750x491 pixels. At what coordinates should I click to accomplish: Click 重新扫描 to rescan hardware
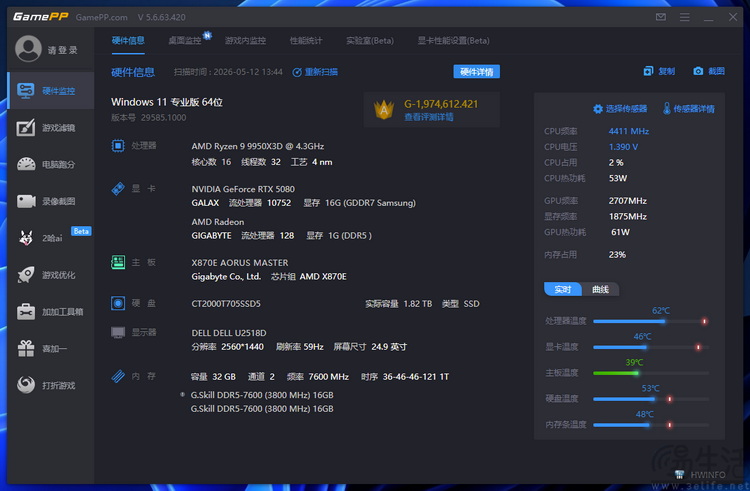(315, 72)
